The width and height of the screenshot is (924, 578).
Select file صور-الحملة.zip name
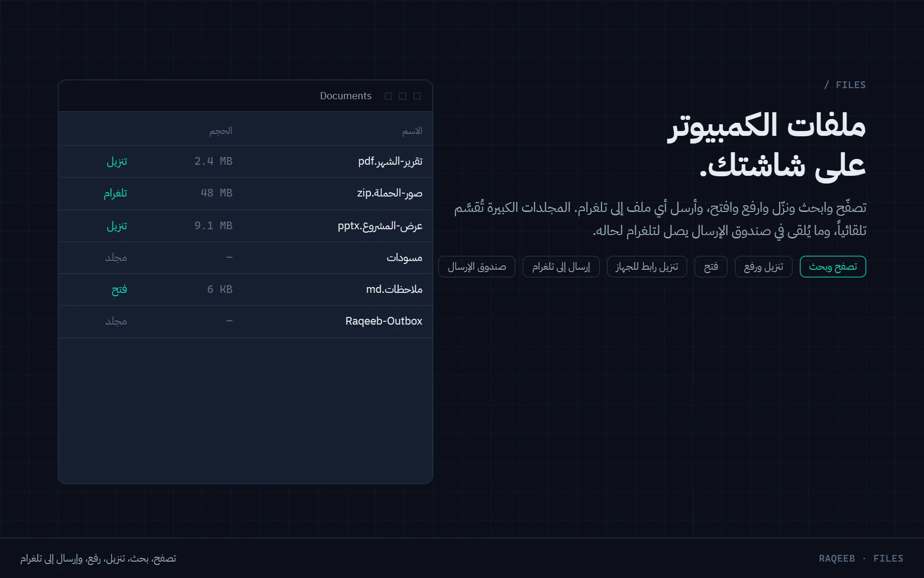[x=390, y=193]
